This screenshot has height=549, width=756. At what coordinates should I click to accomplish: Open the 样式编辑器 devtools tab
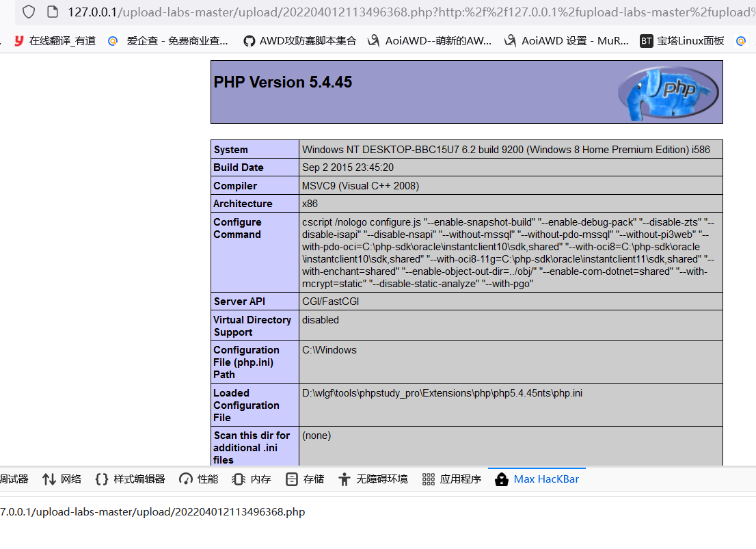pyautogui.click(x=130, y=479)
